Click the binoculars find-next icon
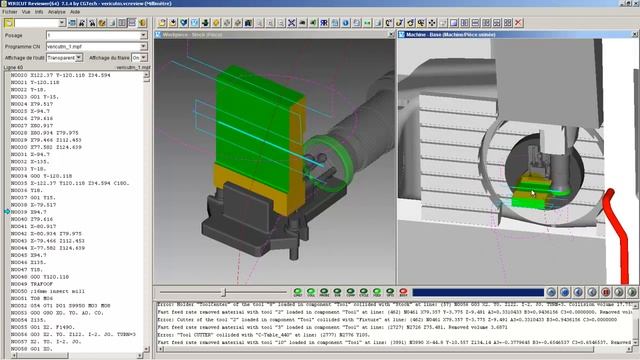This screenshot has width=640, height=360. [92, 23]
